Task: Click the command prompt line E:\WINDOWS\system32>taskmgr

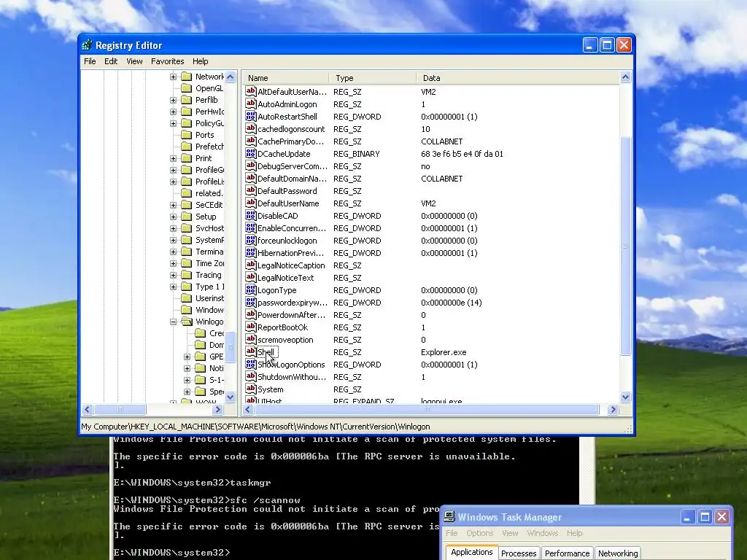Action: coord(193,483)
